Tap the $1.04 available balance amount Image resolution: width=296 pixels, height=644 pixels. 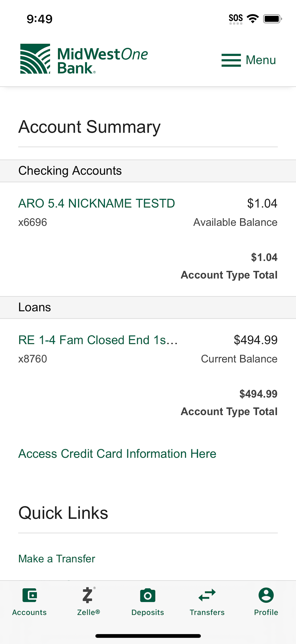[262, 203]
